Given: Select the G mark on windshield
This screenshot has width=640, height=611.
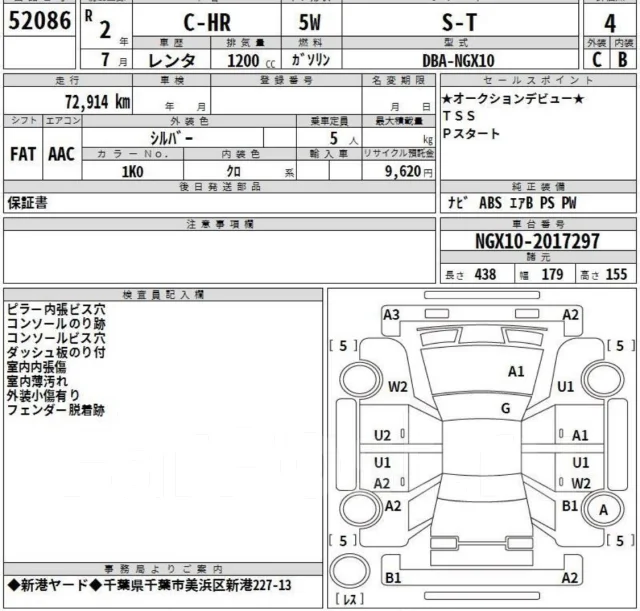Looking at the screenshot, I should coord(505,408).
